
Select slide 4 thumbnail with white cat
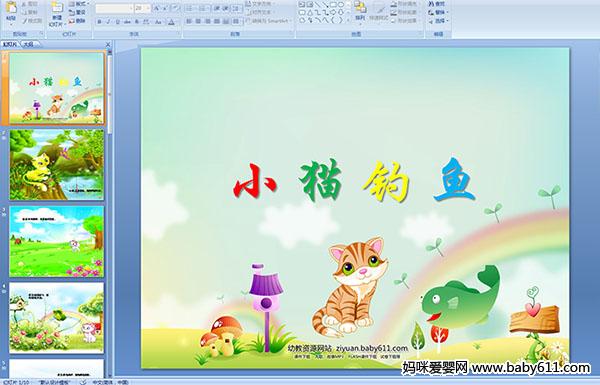tap(57, 318)
